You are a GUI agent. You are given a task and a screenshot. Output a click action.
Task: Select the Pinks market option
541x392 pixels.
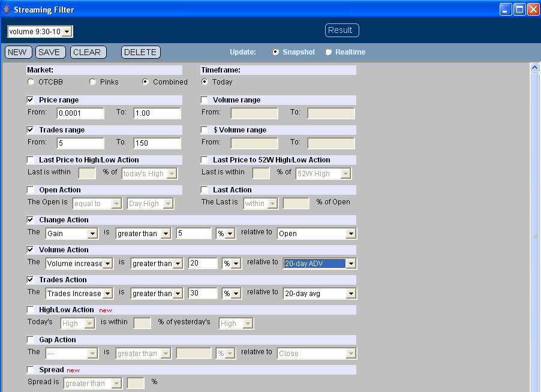[x=92, y=82]
